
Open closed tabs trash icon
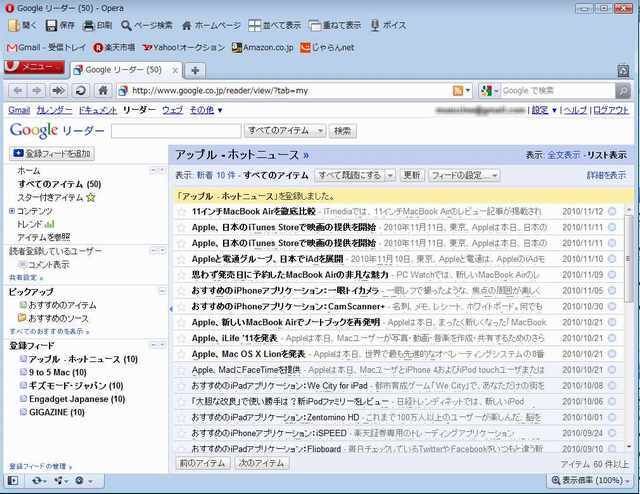[x=623, y=71]
